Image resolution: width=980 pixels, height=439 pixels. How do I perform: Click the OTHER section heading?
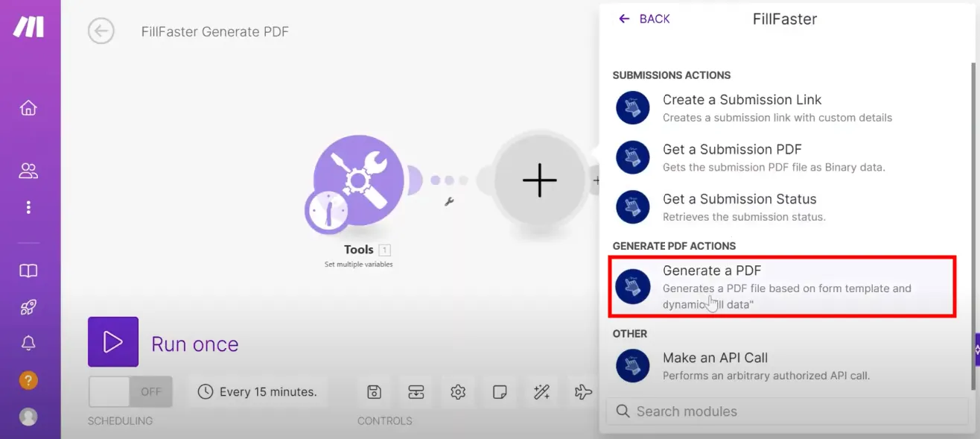(630, 334)
